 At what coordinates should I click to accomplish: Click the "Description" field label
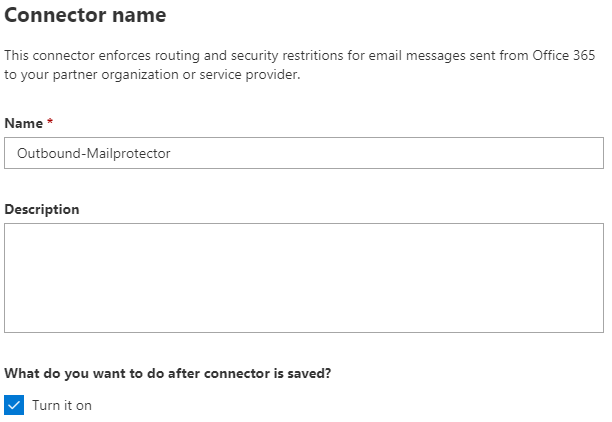point(42,209)
